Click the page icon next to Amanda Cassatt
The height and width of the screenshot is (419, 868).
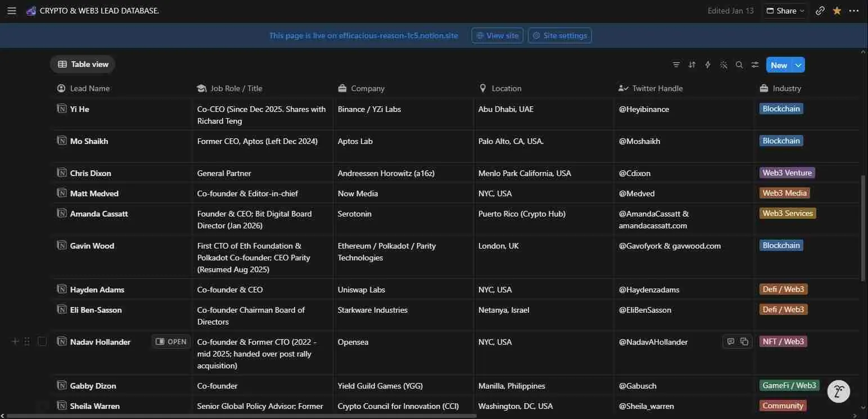[62, 213]
